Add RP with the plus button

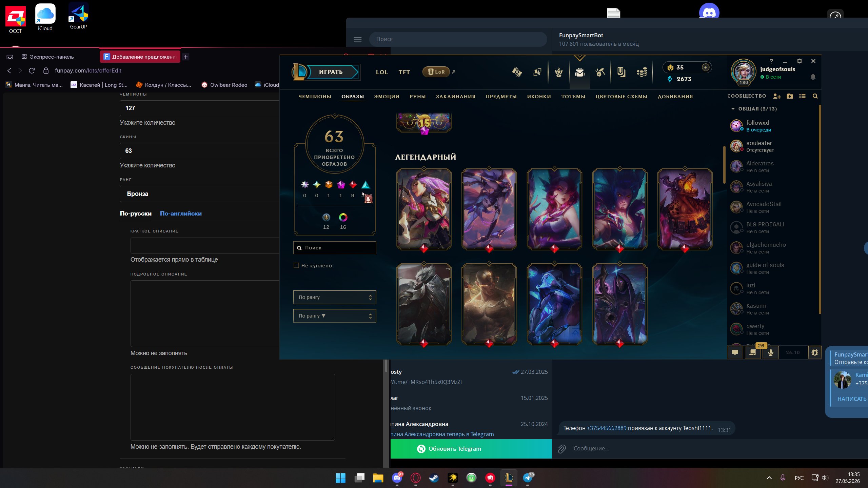[x=706, y=67]
